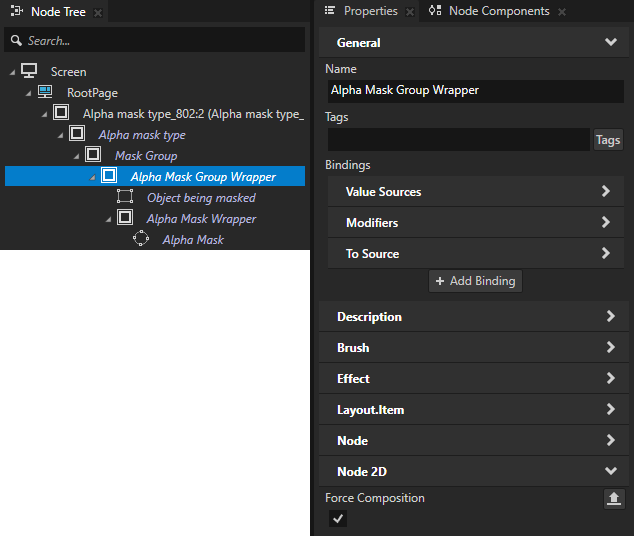The height and width of the screenshot is (536, 634).
Task: Click the Alpha mask type node icon
Action: [x=77, y=134]
